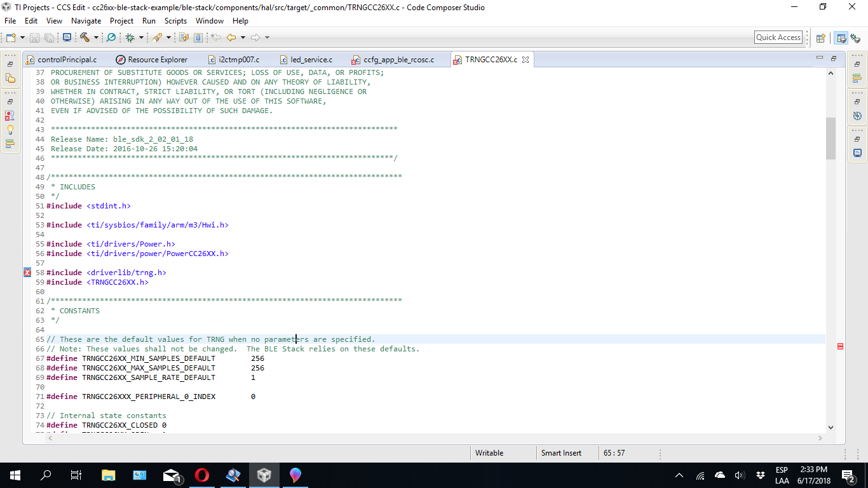Click the horizontal scrollbar right arrow

point(820,438)
